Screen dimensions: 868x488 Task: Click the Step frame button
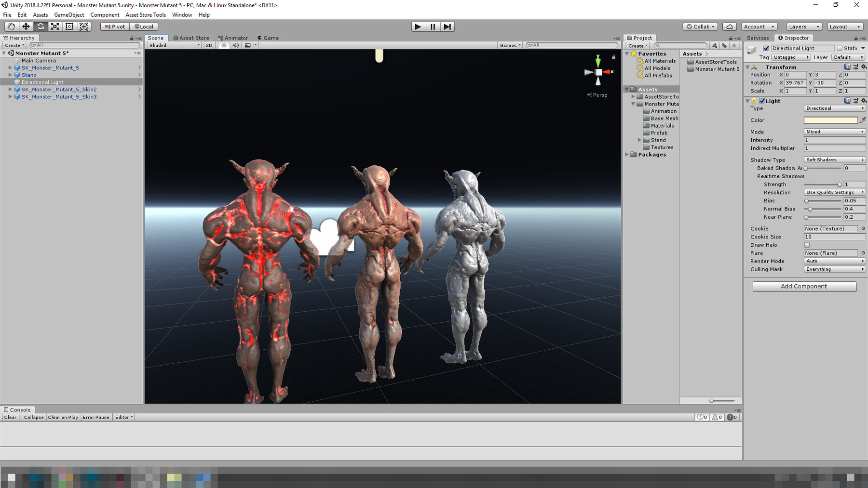pyautogui.click(x=447, y=26)
